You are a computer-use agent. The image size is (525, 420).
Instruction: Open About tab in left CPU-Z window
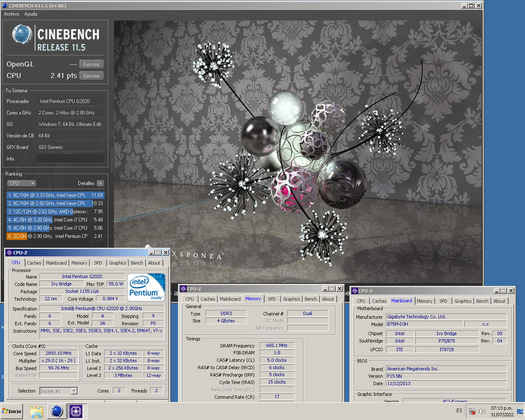[x=154, y=263]
